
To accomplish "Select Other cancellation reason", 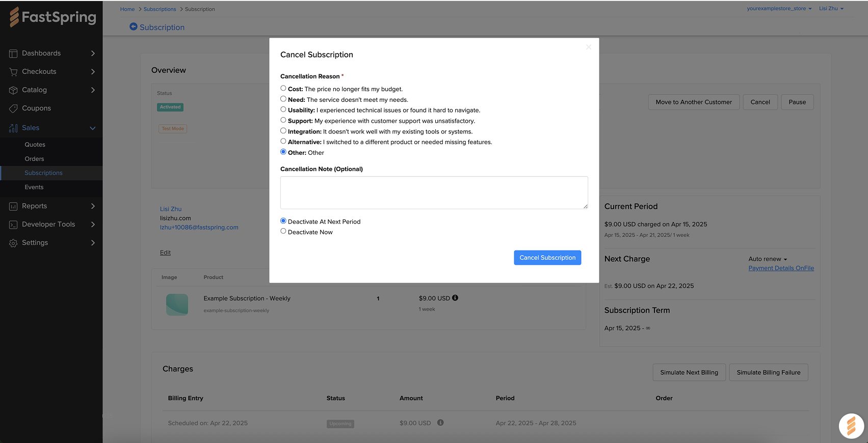I will click(283, 152).
